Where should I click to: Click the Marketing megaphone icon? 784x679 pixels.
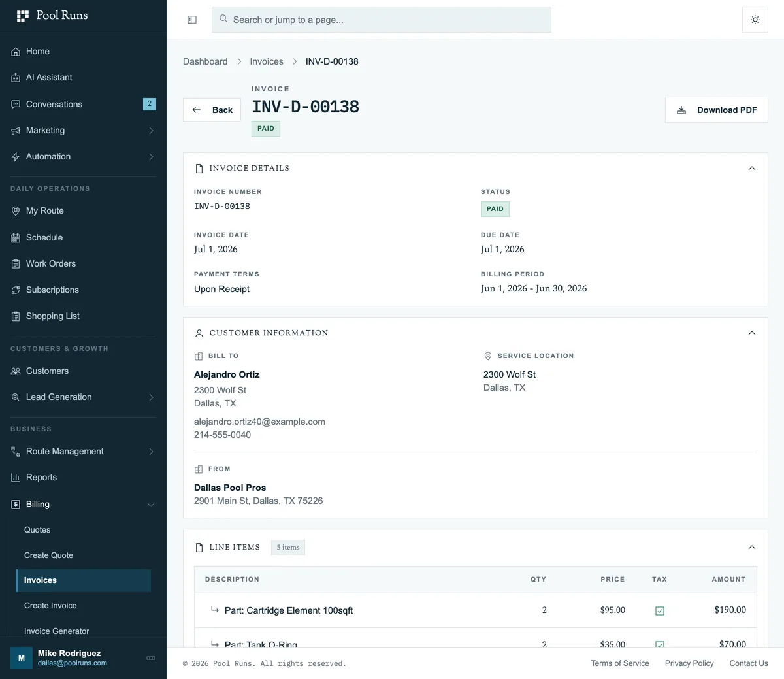(x=16, y=131)
